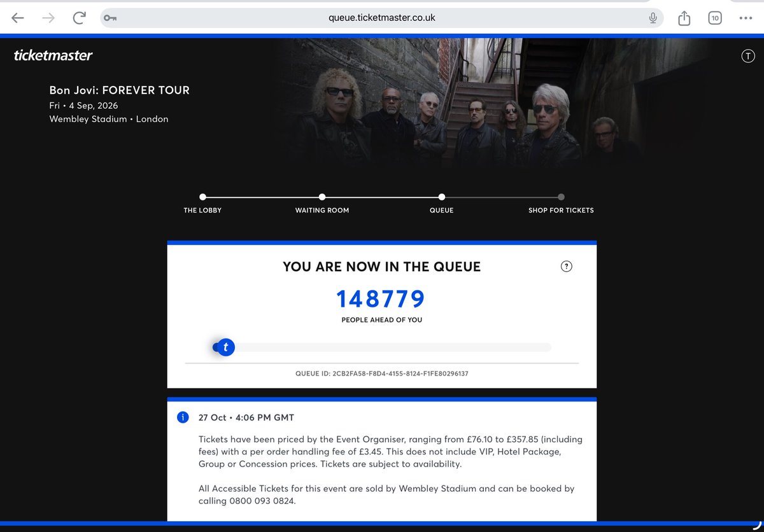Open the tab overview showing 10 tabs
The width and height of the screenshot is (764, 532).
(x=714, y=18)
